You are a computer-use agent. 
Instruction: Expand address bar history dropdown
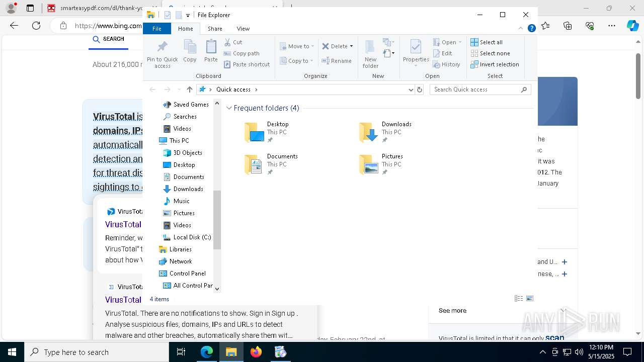[411, 89]
